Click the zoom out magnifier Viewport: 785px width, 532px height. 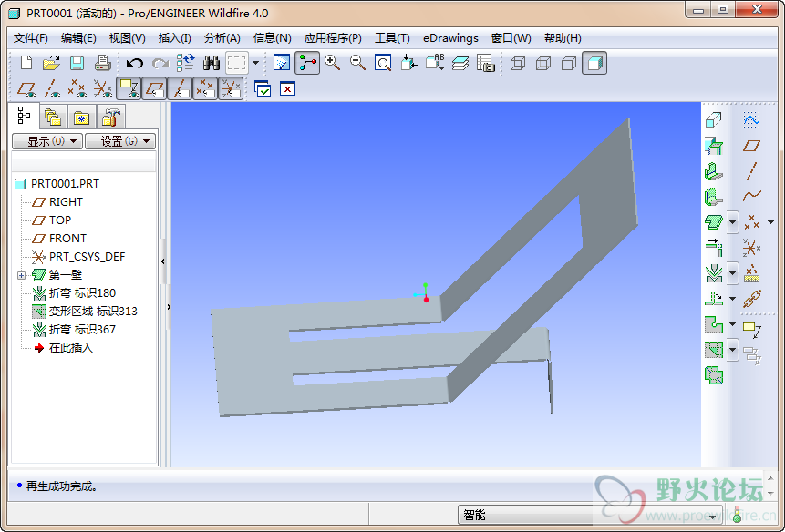tap(357, 64)
